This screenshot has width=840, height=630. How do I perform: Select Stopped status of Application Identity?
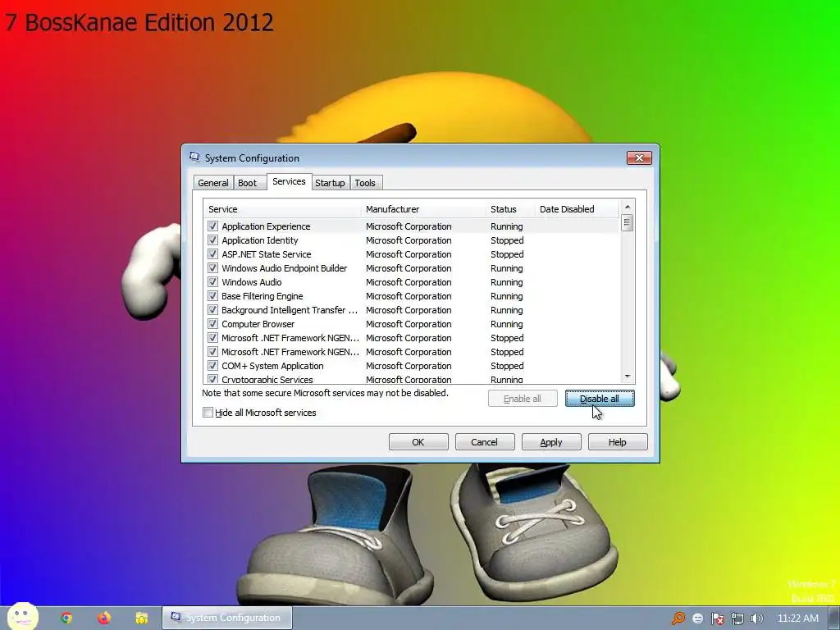[x=507, y=240]
